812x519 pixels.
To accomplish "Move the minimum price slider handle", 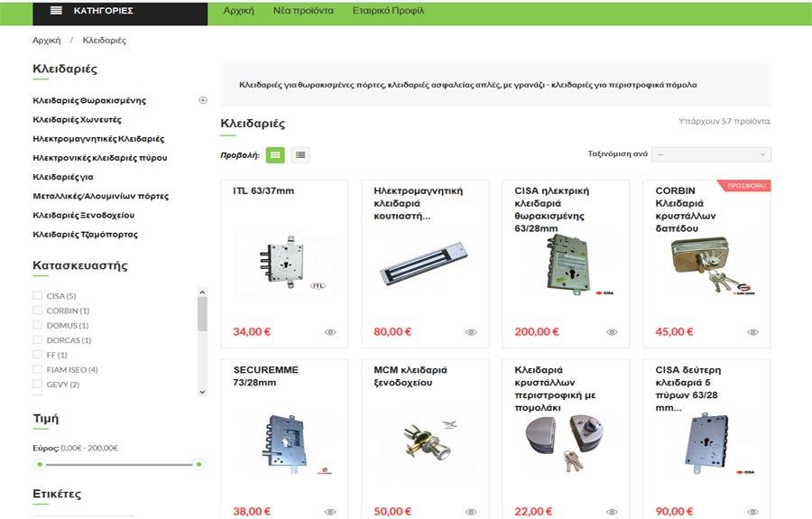I will 40,465.
